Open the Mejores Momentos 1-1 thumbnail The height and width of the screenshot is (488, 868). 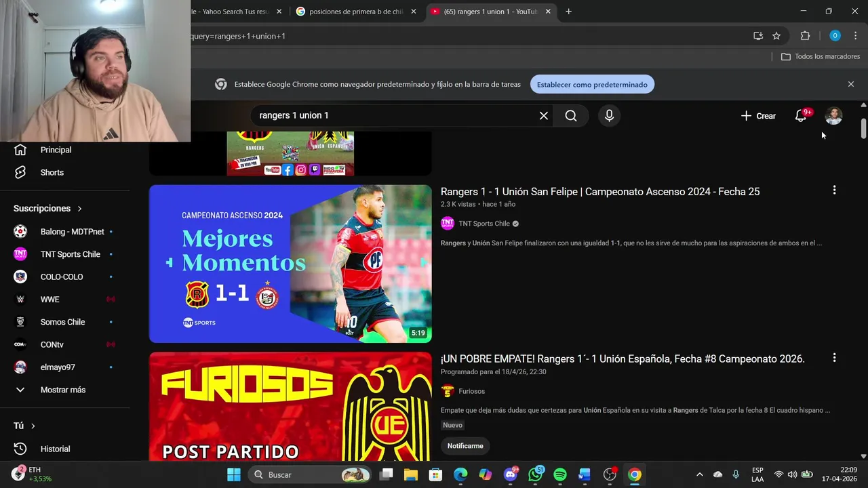click(290, 264)
